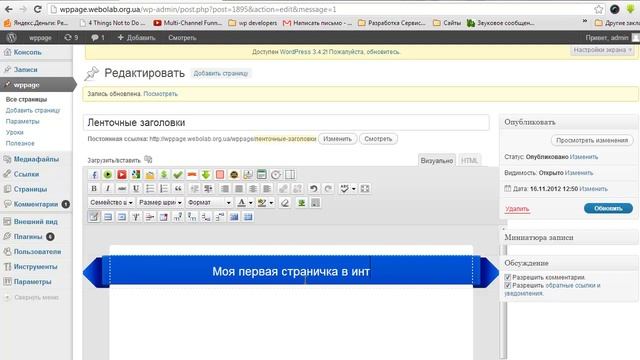Click the pink square box icon
Viewport: 640px width, 360px height.
point(220,175)
